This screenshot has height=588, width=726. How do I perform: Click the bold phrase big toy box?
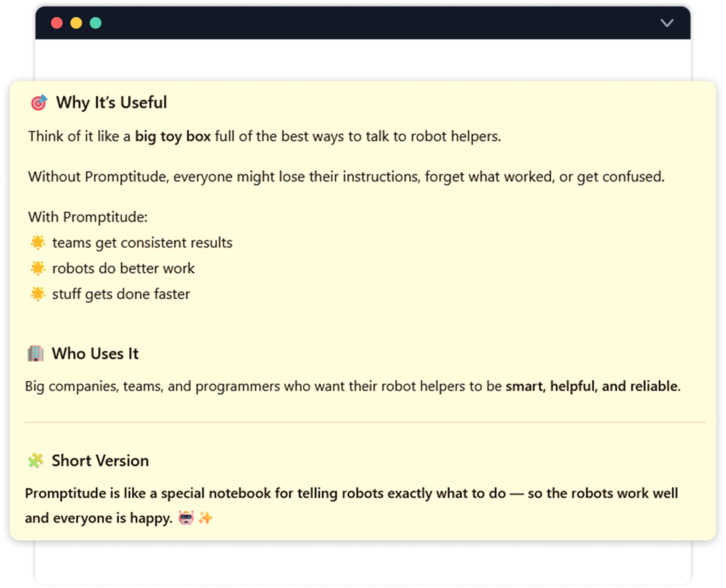coord(173,136)
